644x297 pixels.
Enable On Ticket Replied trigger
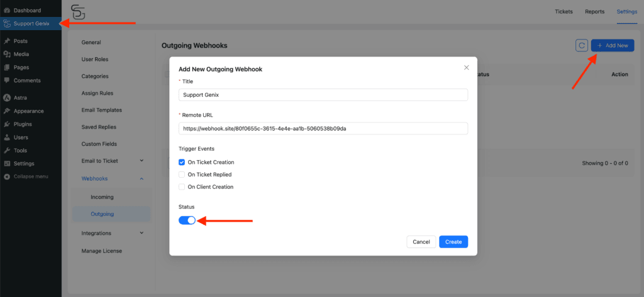pos(182,175)
